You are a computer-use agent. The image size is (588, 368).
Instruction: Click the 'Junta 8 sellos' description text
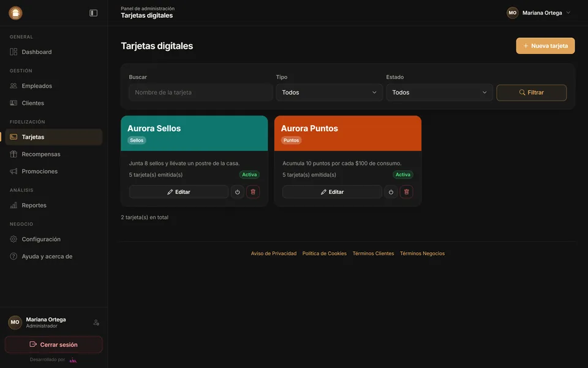click(x=184, y=163)
